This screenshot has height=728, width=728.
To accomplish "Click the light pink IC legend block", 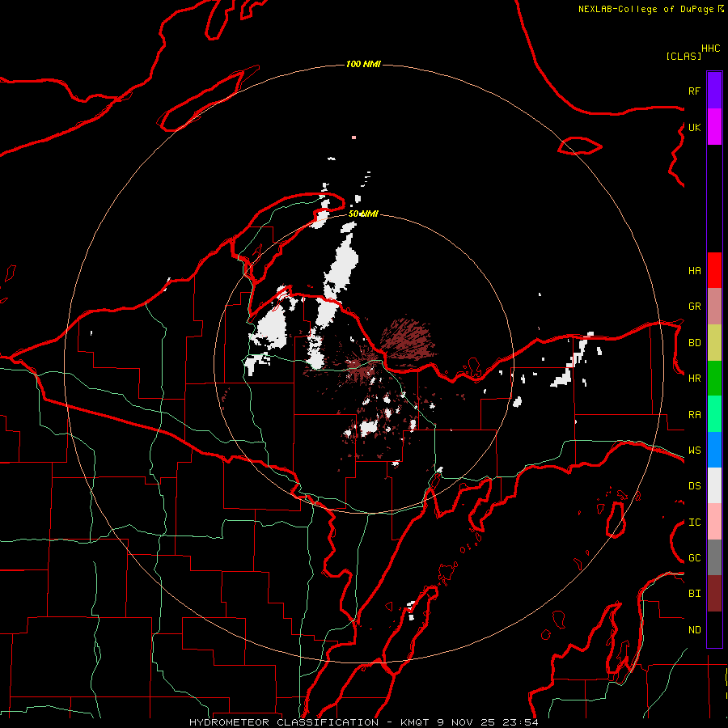I will 714,522.
